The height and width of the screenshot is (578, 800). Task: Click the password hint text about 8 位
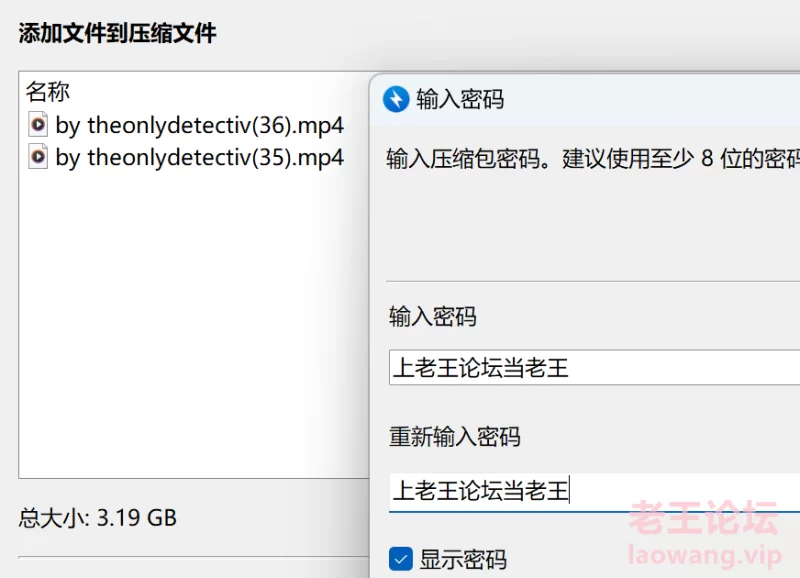click(593, 159)
